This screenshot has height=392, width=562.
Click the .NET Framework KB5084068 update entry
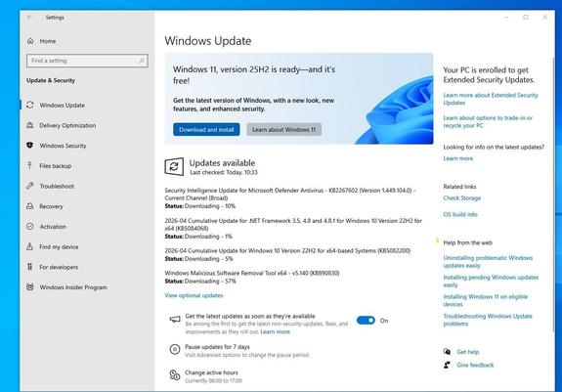(x=293, y=224)
